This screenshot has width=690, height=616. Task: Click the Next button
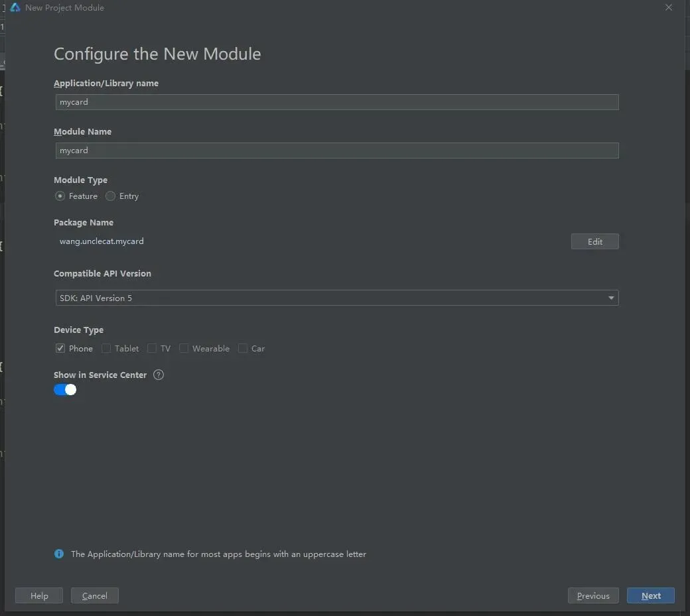pyautogui.click(x=650, y=595)
